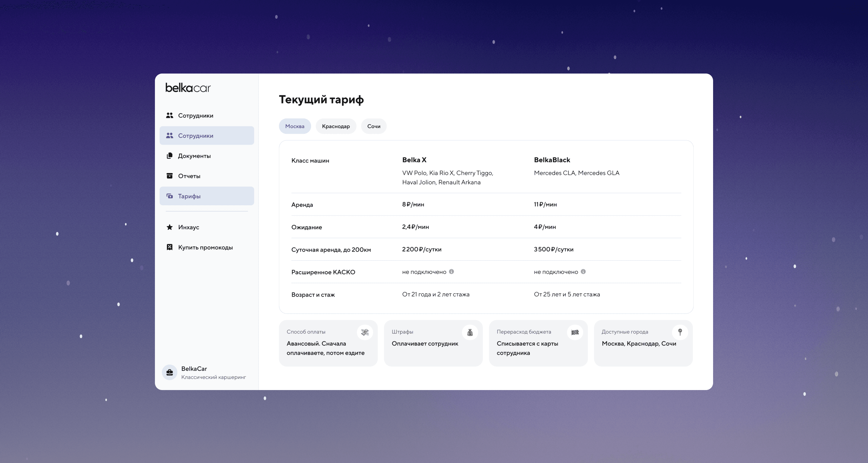Click the 2,4 ₽/мин waiting price

pos(416,227)
